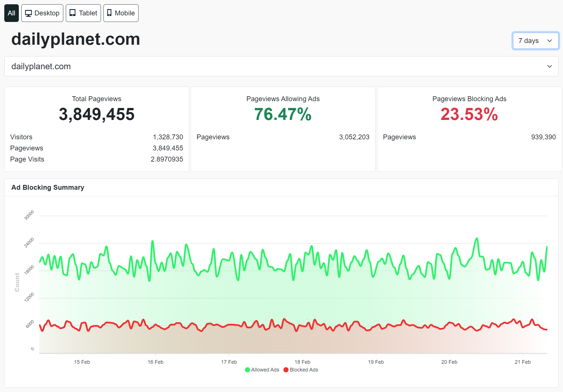563x392 pixels.
Task: Toggle the red Blocked Ads legend dot
Action: point(286,370)
